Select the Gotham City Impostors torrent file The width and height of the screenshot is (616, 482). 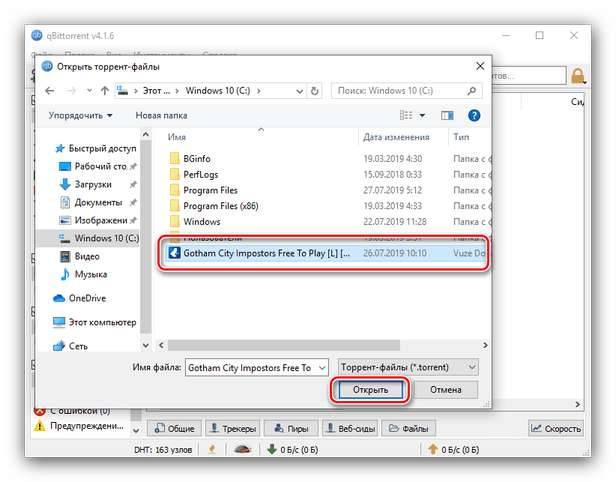[266, 253]
